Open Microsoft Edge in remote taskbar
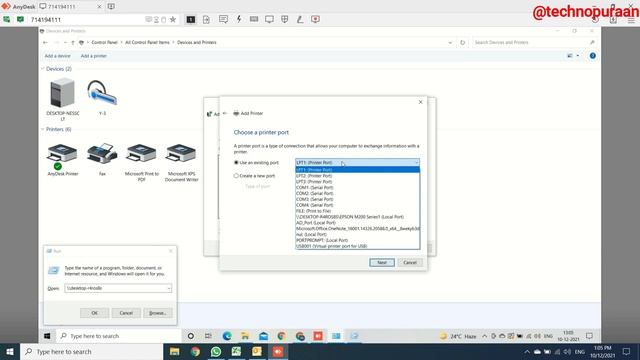 click(x=227, y=336)
